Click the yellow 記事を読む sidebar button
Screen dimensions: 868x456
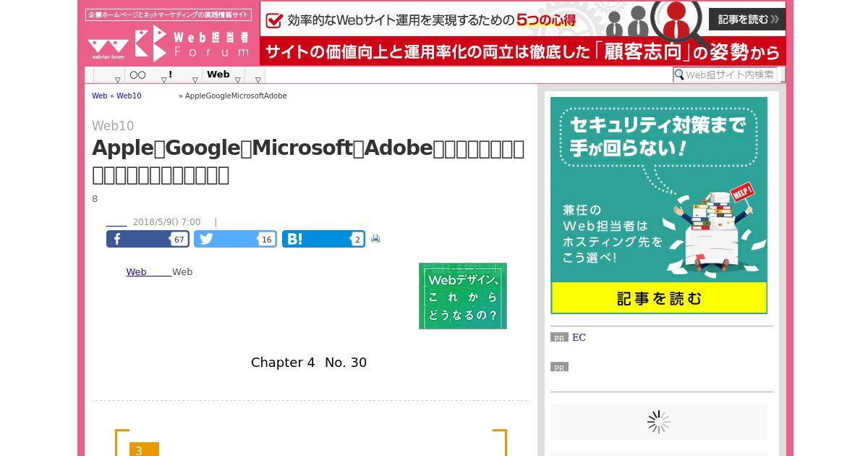[x=659, y=297]
